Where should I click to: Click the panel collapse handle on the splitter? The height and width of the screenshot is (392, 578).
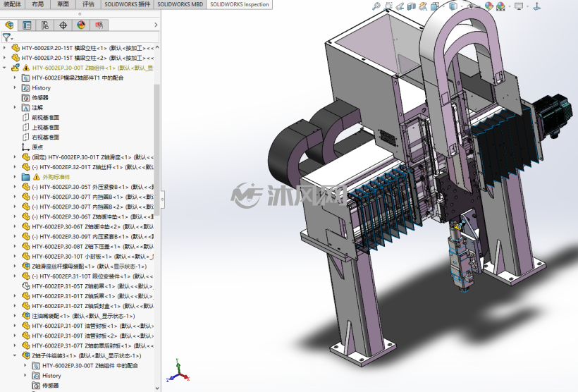(162, 199)
